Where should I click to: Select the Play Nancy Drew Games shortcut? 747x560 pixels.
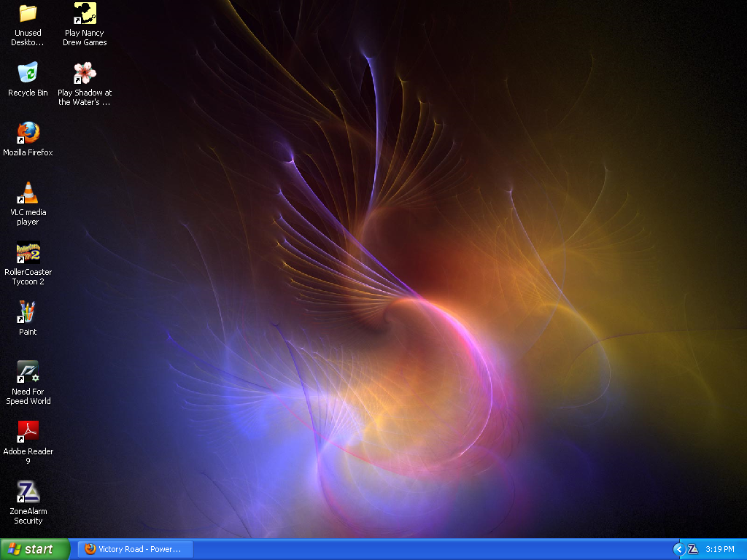click(85, 14)
